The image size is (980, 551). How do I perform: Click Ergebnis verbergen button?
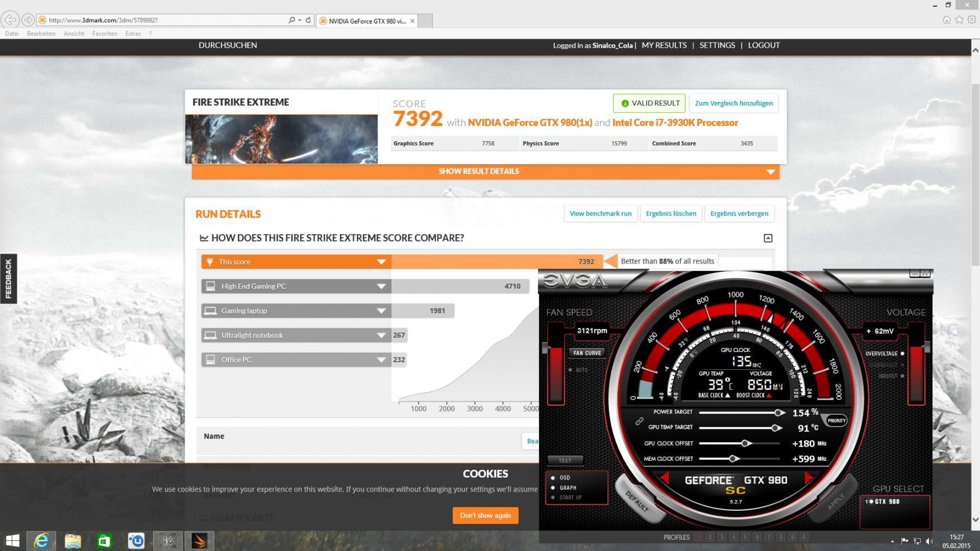pyautogui.click(x=739, y=214)
